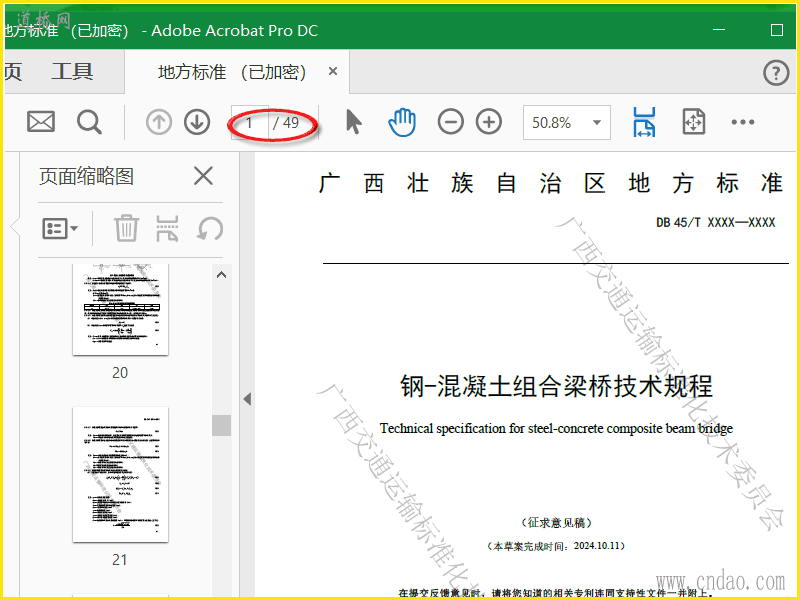Click the thumbnail panel scrollbar handle
The height and width of the screenshot is (600, 800).
click(221, 426)
